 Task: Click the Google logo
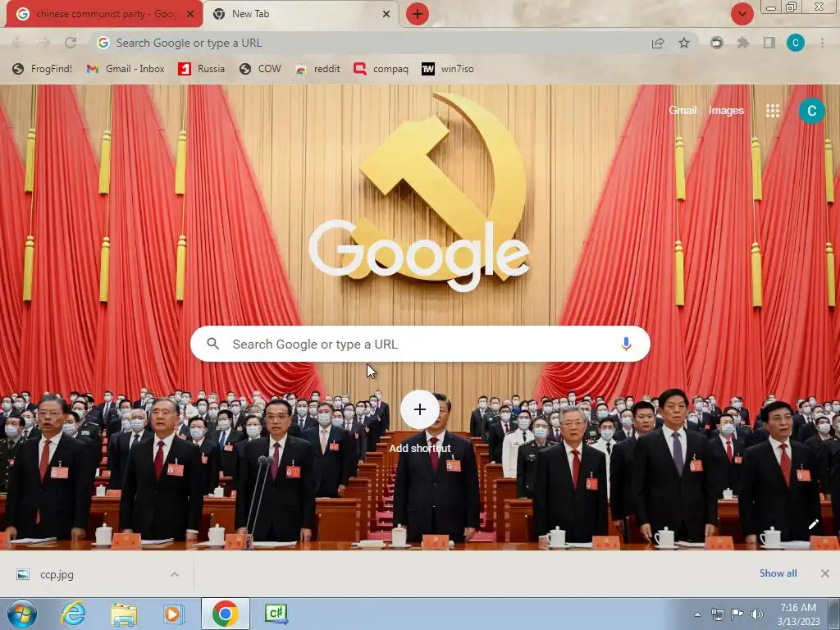(x=419, y=254)
